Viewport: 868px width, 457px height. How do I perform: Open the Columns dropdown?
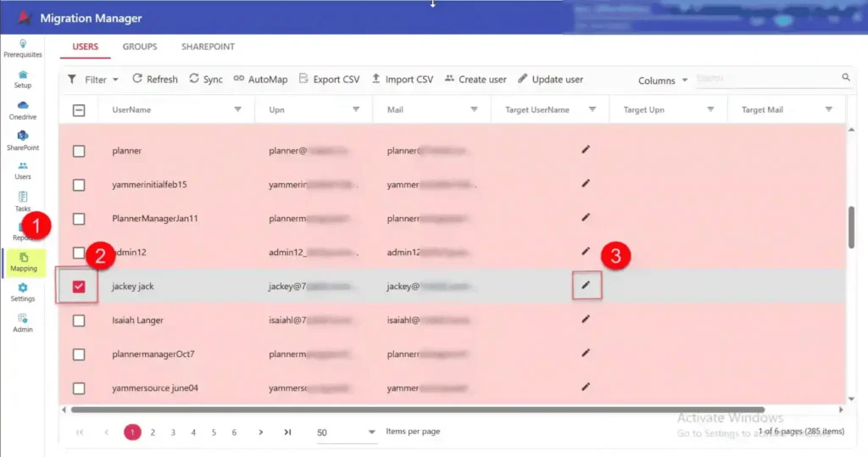click(x=663, y=81)
